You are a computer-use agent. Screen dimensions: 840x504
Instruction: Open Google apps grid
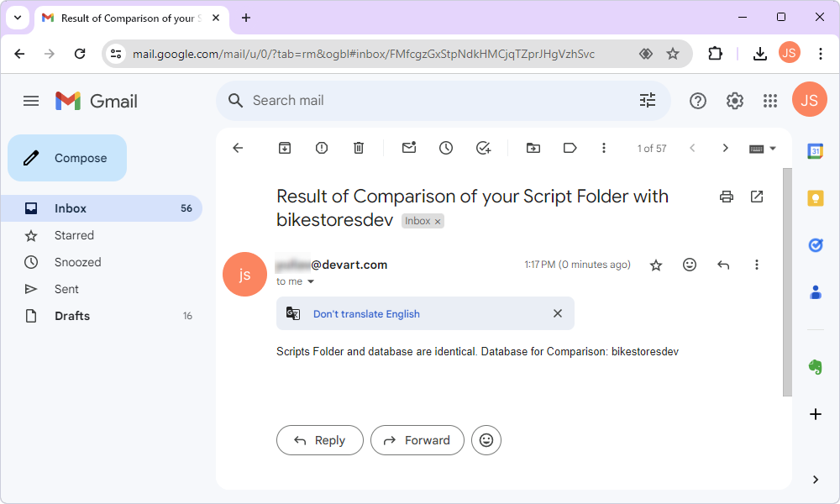[x=769, y=101]
